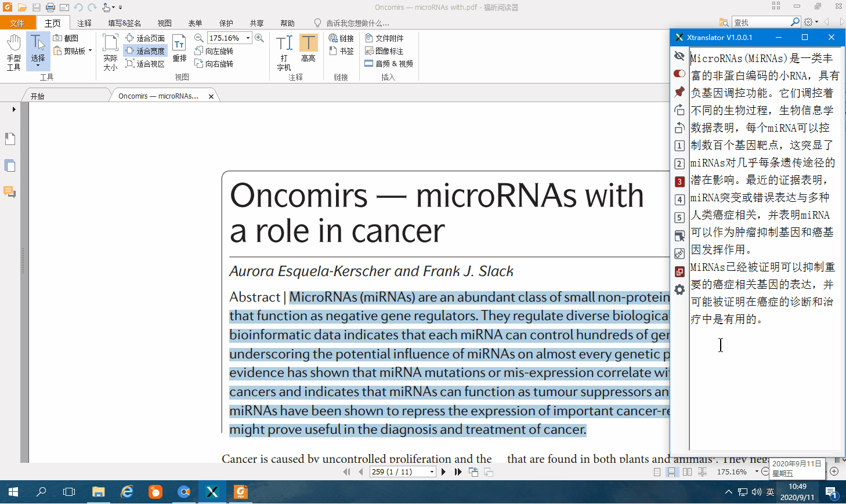Open the comments panel in left sidebar
Image resolution: width=846 pixels, height=504 pixels.
(x=10, y=192)
